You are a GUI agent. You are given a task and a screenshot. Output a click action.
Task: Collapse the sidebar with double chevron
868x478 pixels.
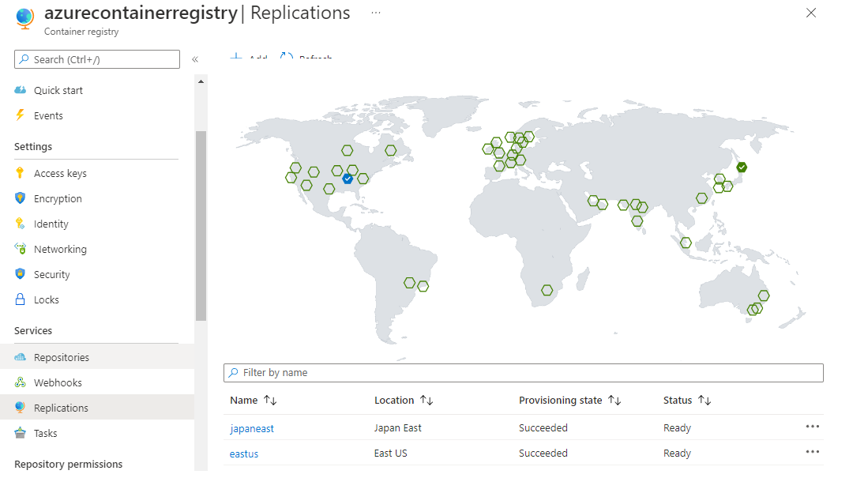(195, 59)
